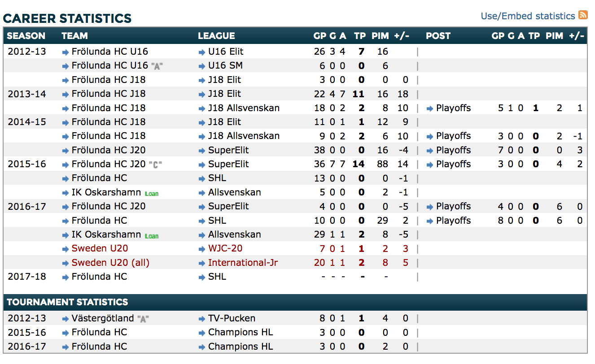
Task: Click the LEAGUE column header
Action: 216,36
